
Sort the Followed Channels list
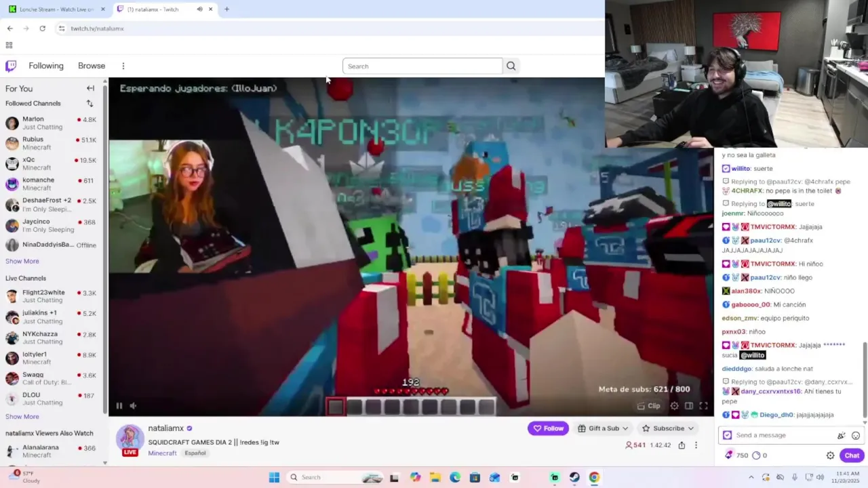tap(90, 103)
